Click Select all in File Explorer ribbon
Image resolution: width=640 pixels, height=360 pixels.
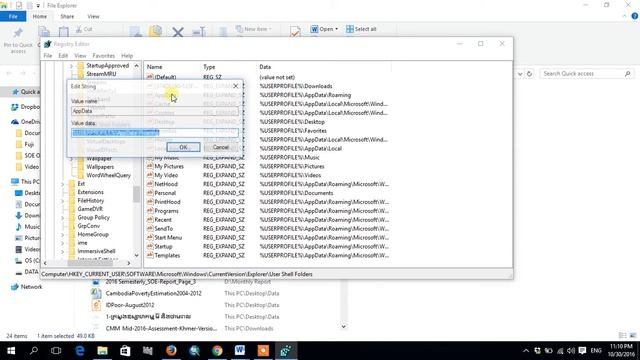(361, 29)
